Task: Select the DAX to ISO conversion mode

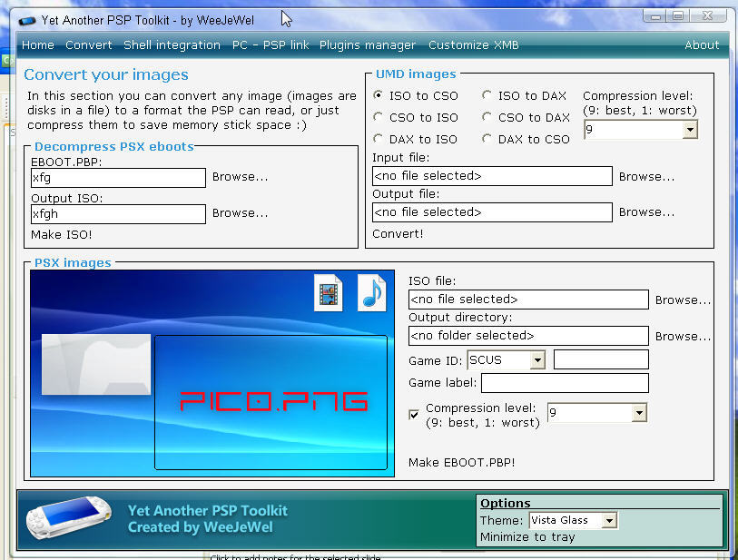Action: pos(379,138)
